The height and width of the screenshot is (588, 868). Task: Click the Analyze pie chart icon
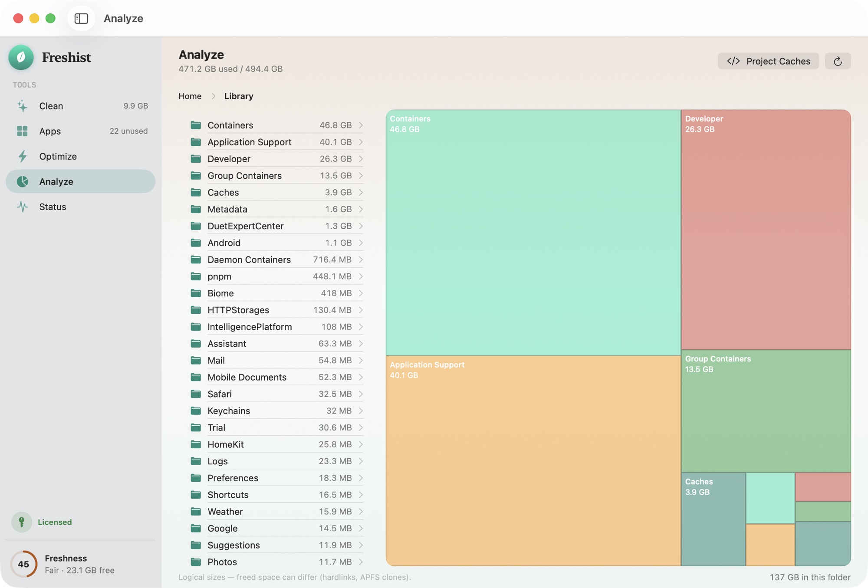(x=22, y=181)
